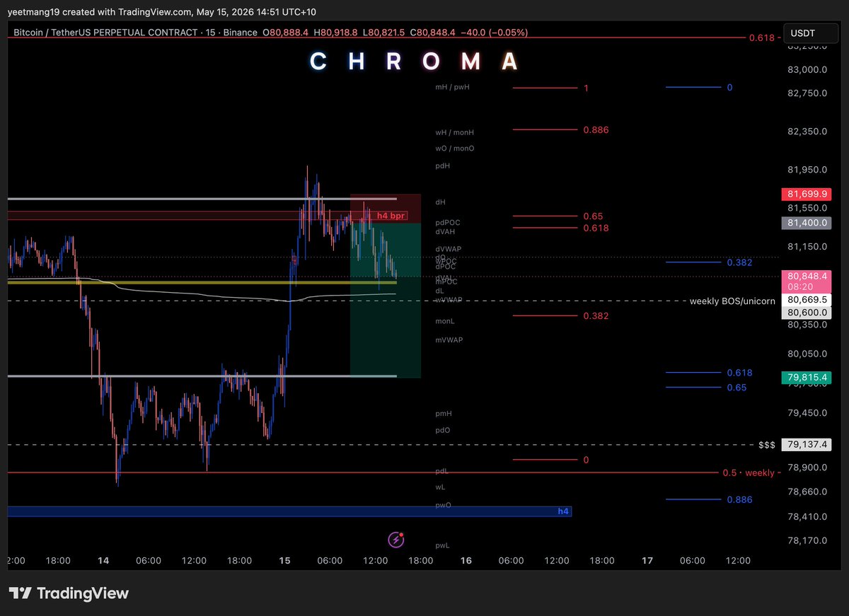Click the h4 label on blue box
This screenshot has width=849, height=616.
point(563,511)
